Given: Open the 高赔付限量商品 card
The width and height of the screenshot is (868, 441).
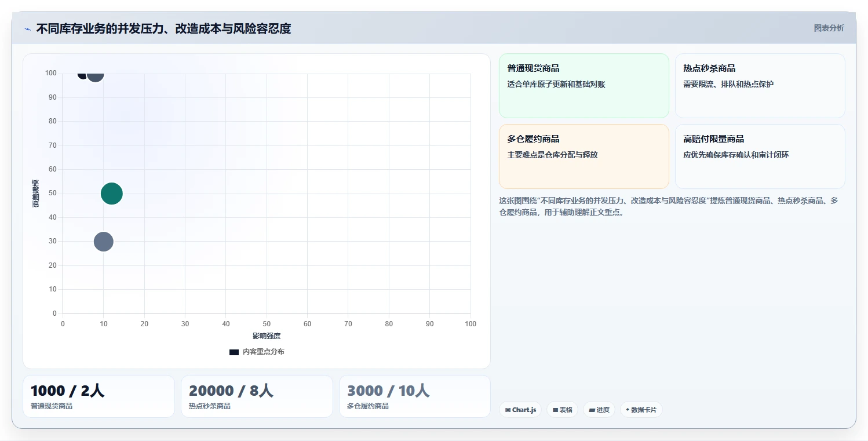Looking at the screenshot, I should [x=760, y=156].
